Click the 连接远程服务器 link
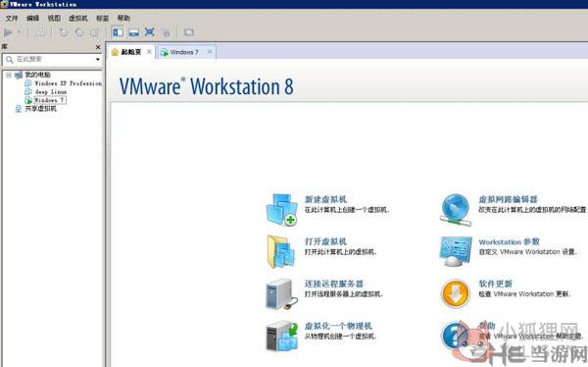The width and height of the screenshot is (588, 367). pos(334,284)
